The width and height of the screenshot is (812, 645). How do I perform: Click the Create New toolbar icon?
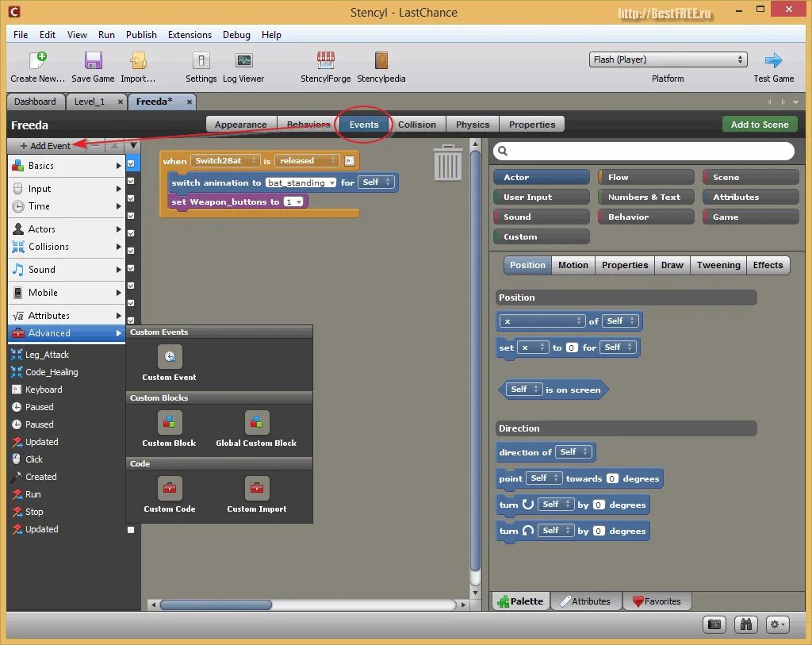tap(38, 60)
